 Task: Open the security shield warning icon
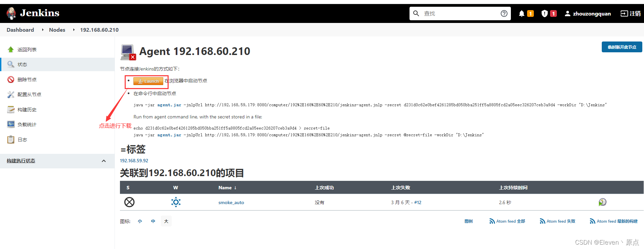click(x=544, y=13)
